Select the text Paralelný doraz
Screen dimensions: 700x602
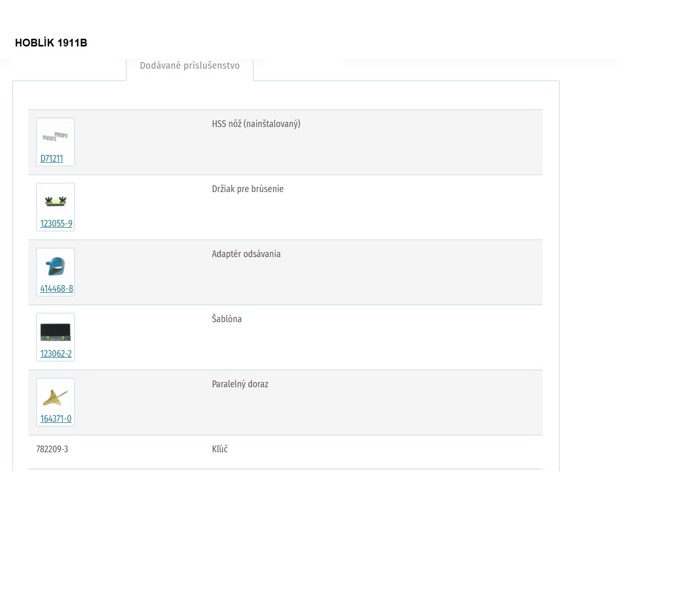[x=240, y=384]
